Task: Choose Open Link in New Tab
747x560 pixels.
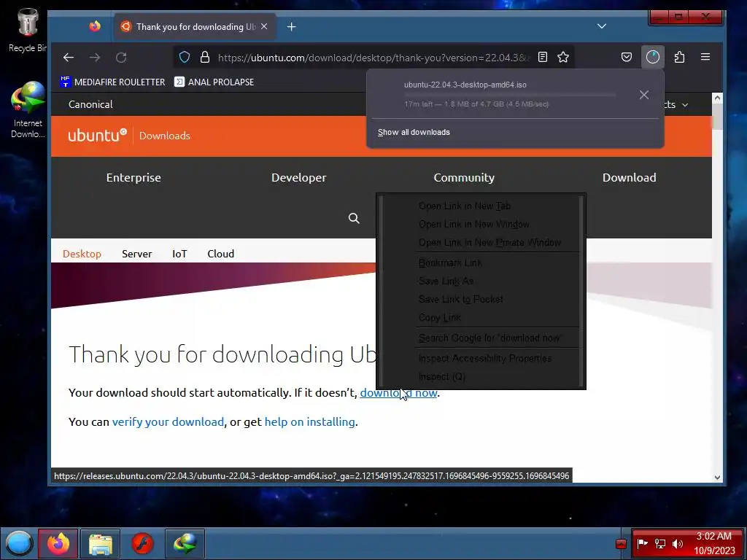Action: 481,206
